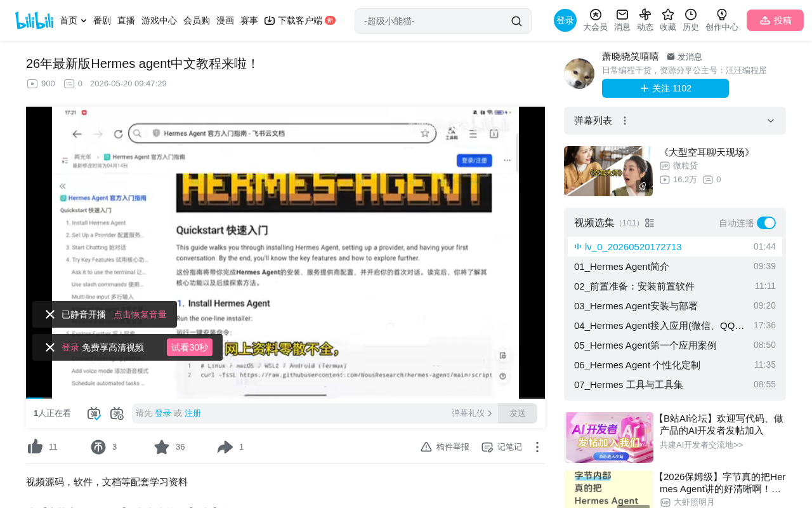Switch 视频选集 list view icon
This screenshot has width=812, height=508.
click(650, 223)
